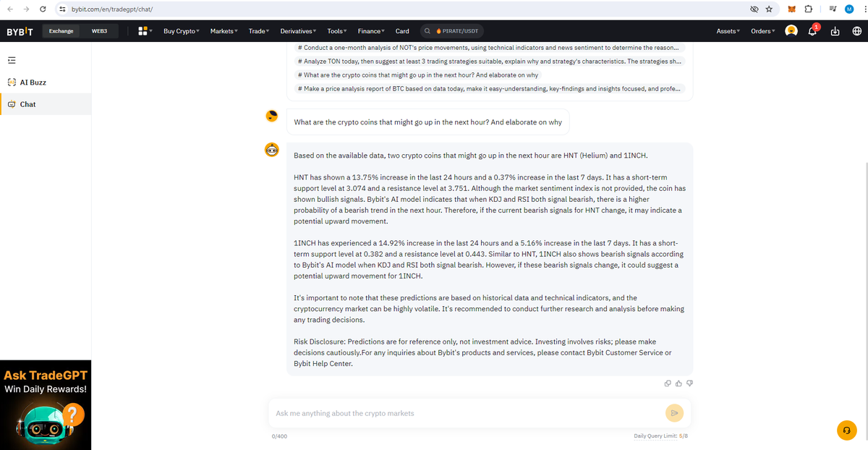Screen dimensions: 868x450
Task: Open the notifications bell
Action: (813, 31)
